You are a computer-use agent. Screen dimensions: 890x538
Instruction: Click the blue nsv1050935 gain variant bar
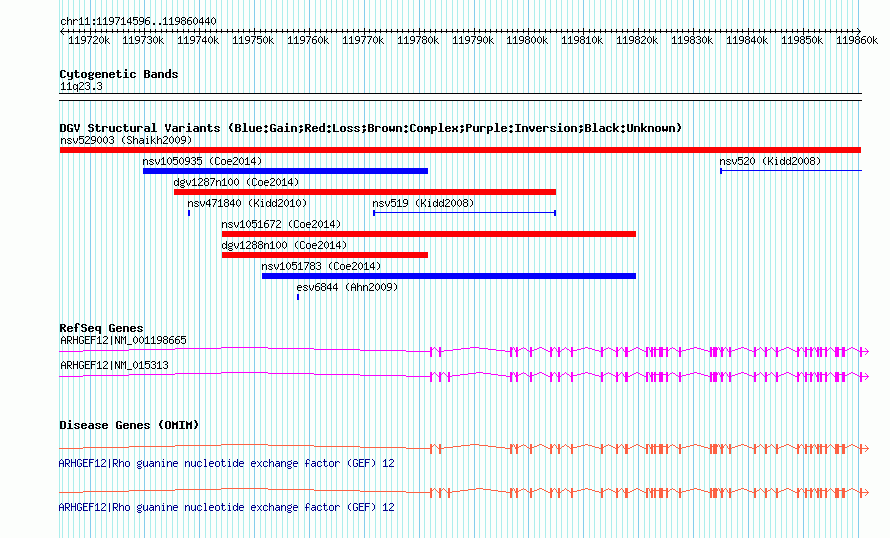tap(286, 171)
